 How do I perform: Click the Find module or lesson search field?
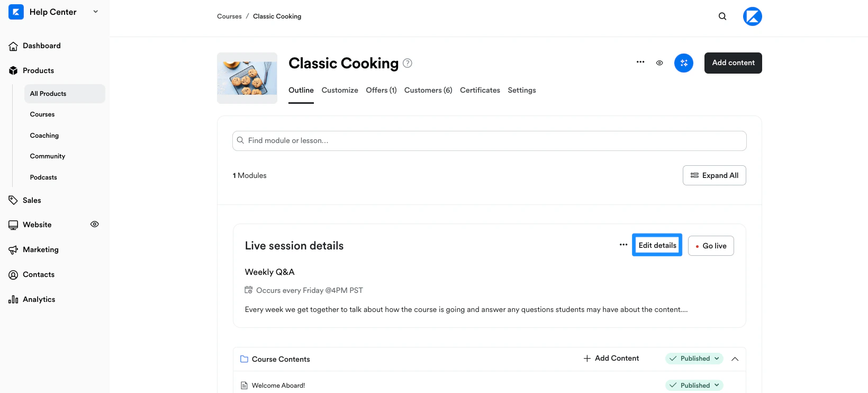tap(490, 141)
